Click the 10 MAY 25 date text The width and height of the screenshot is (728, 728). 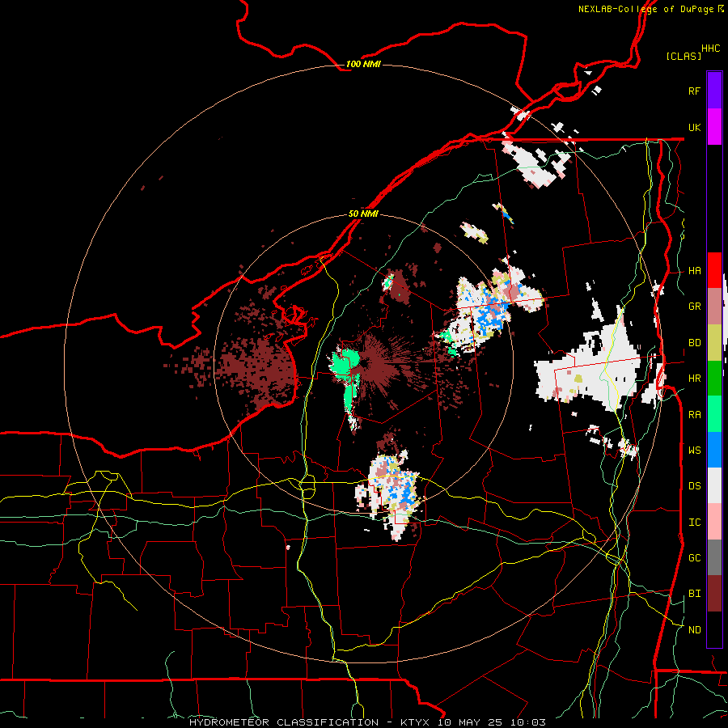[x=471, y=722]
